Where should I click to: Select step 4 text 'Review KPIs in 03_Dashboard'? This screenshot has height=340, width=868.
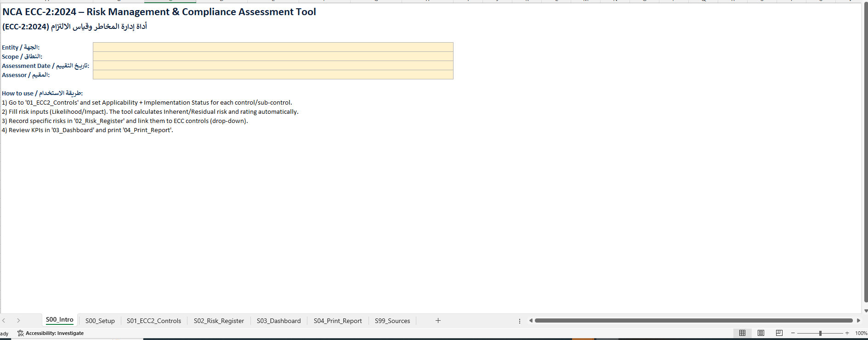point(87,130)
